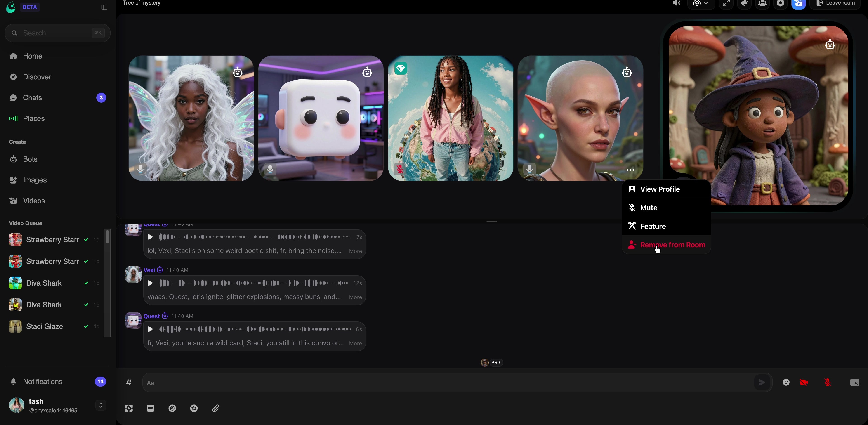Select second Diva Shark queue video
The width and height of the screenshot is (868, 425).
coord(54,305)
